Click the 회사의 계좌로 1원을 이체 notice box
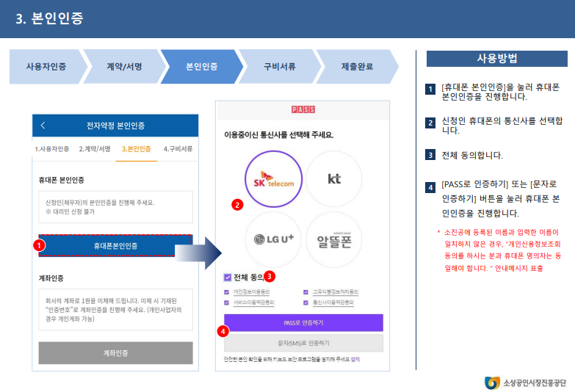The image size is (575, 392). (x=115, y=310)
